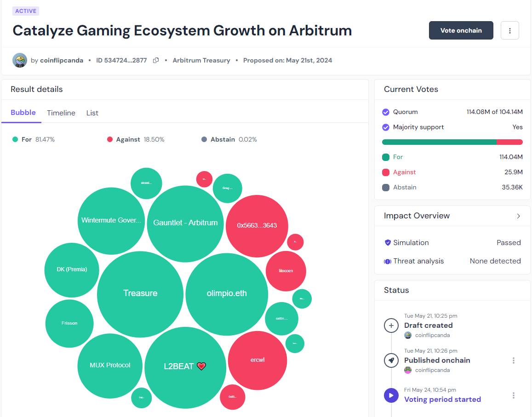Click the Quorum checkmark icon
The width and height of the screenshot is (532, 417).
386,112
